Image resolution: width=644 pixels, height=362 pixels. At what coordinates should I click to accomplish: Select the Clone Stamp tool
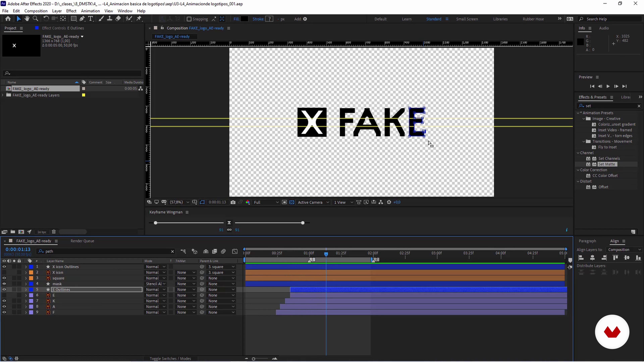pyautogui.click(x=110, y=19)
